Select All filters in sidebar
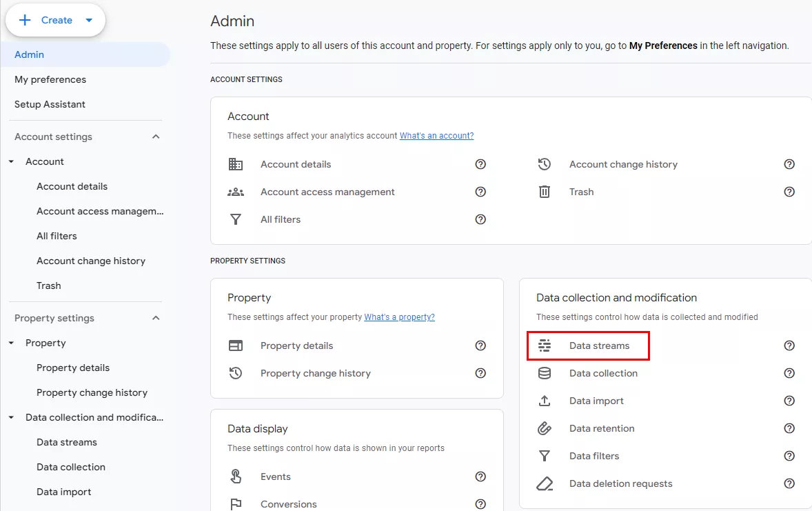The height and width of the screenshot is (511, 812). (57, 237)
